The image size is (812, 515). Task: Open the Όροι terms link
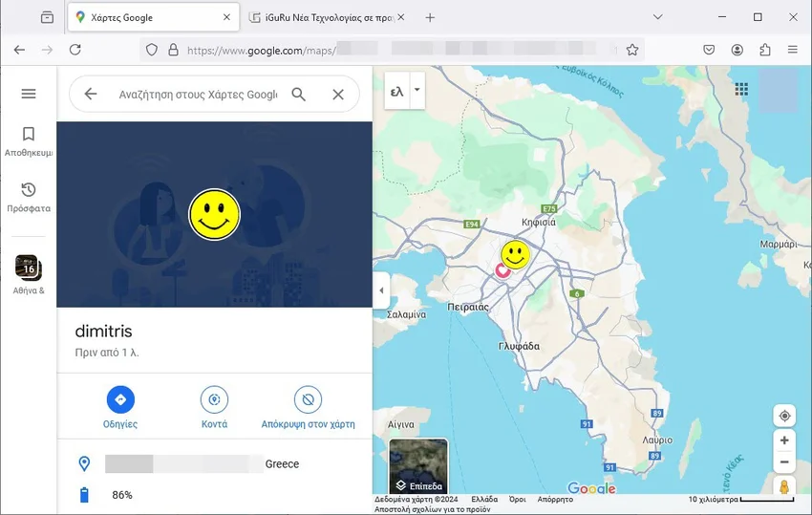point(518,500)
